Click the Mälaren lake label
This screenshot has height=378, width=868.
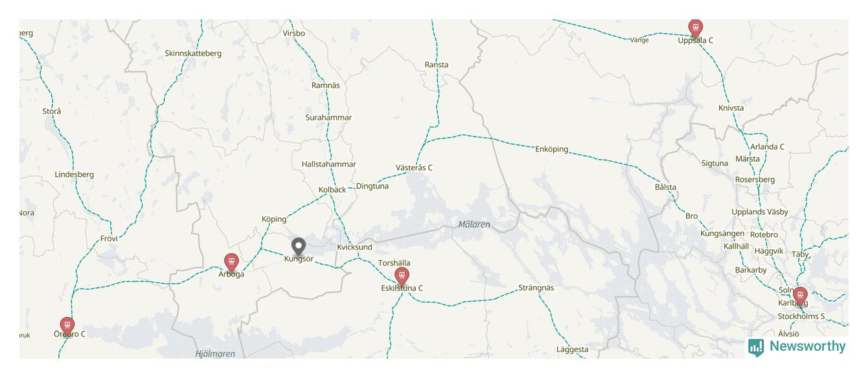[474, 225]
